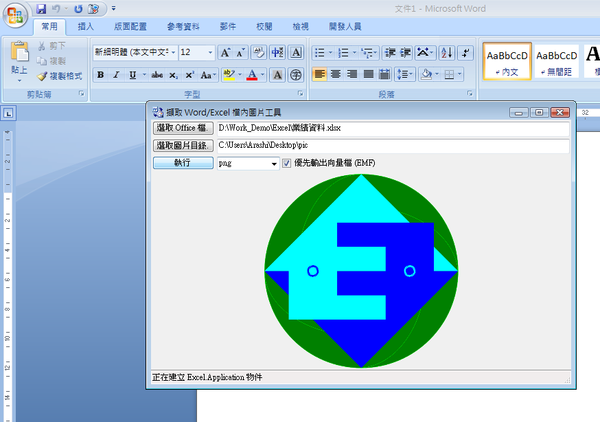Shrink font size icon
The width and height of the screenshot is (600, 422).
(240, 53)
